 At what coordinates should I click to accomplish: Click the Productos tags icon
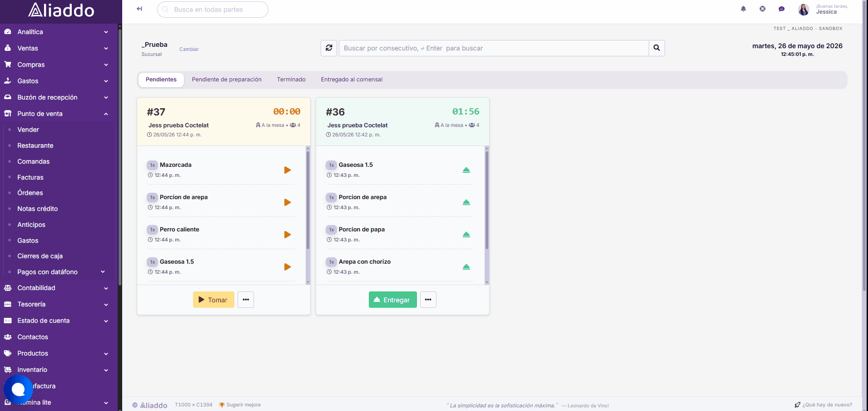tap(8, 353)
